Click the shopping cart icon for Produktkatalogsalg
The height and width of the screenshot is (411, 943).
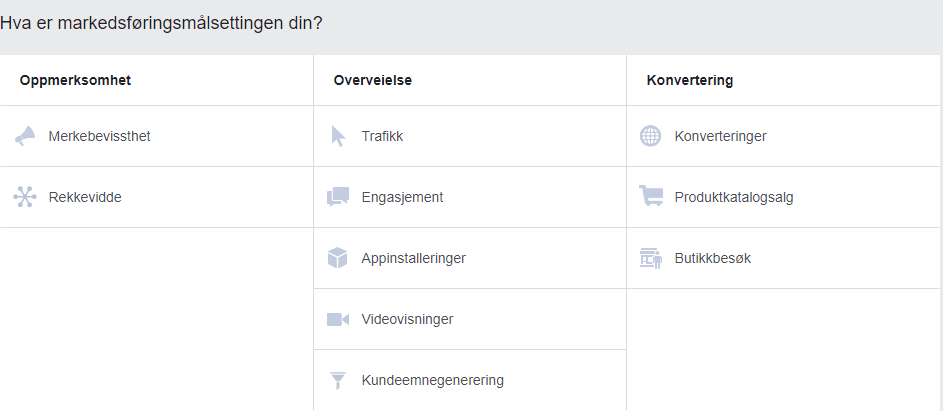(x=651, y=197)
